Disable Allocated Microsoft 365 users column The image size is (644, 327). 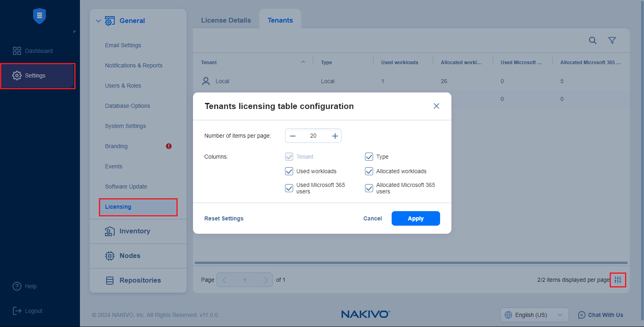click(x=369, y=188)
